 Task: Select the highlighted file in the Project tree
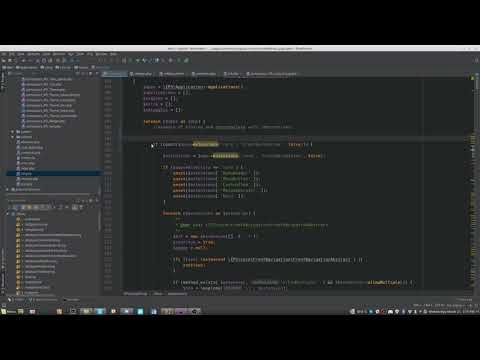(53, 173)
